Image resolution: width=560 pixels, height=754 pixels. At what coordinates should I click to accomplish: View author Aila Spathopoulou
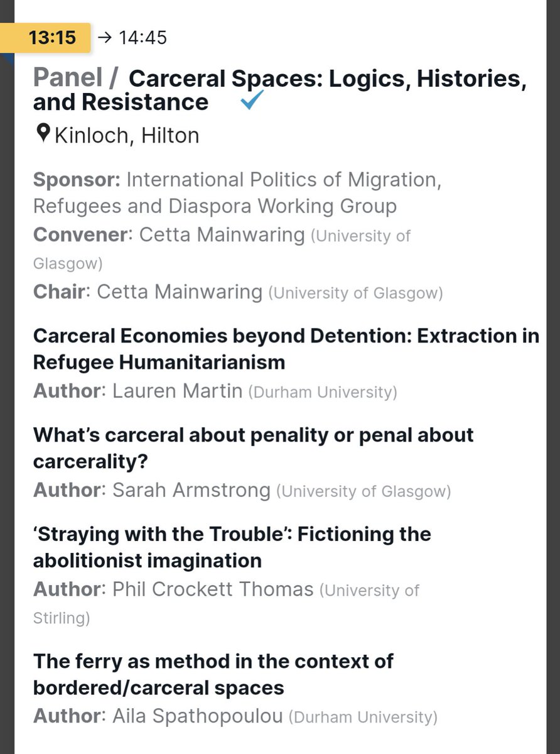tap(198, 716)
